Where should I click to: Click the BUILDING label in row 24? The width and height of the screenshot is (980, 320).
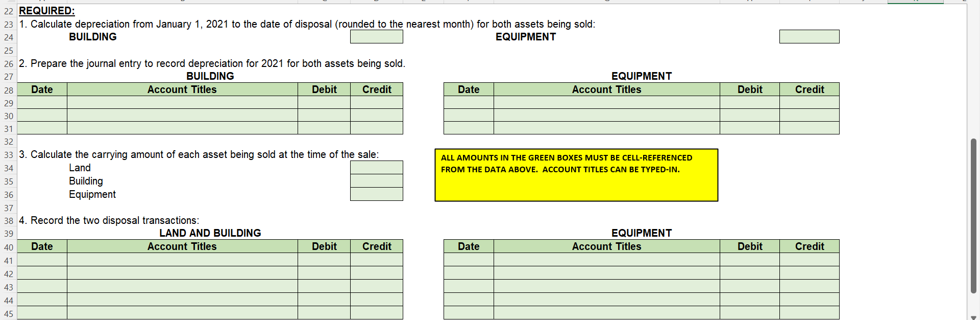pyautogui.click(x=93, y=37)
